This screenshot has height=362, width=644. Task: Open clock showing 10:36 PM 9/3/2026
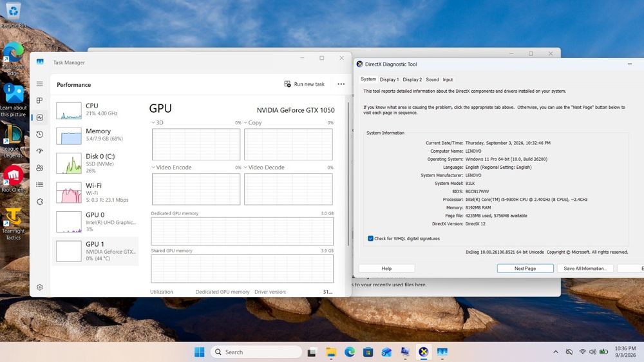click(625, 352)
